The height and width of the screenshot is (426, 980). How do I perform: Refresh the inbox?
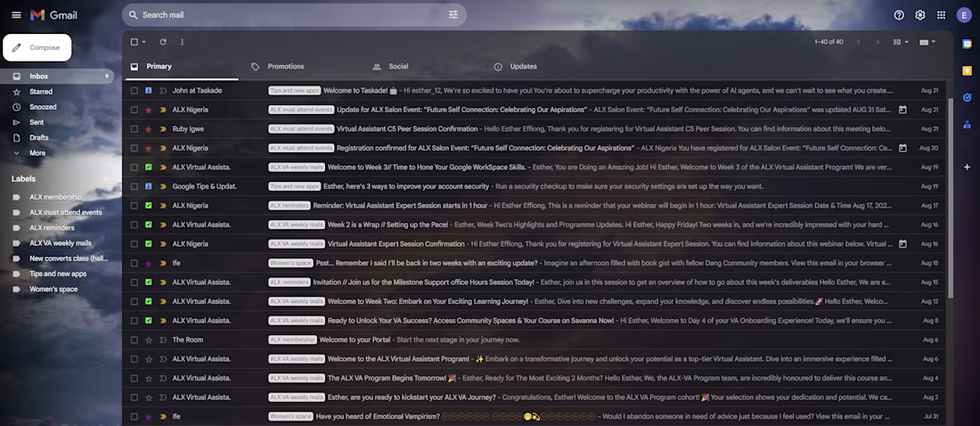(x=163, y=42)
